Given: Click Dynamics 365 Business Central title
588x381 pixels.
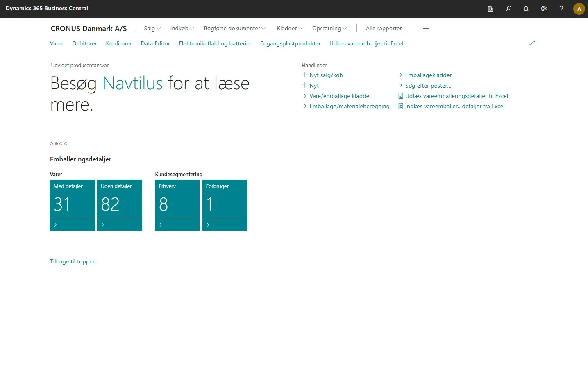Looking at the screenshot, I should 47,9.
